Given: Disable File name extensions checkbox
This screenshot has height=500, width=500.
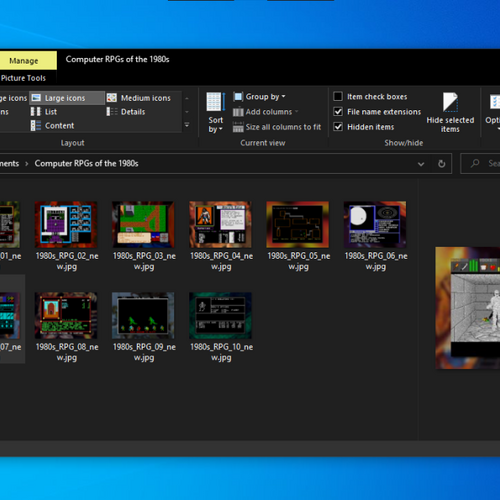Looking at the screenshot, I should tap(338, 112).
